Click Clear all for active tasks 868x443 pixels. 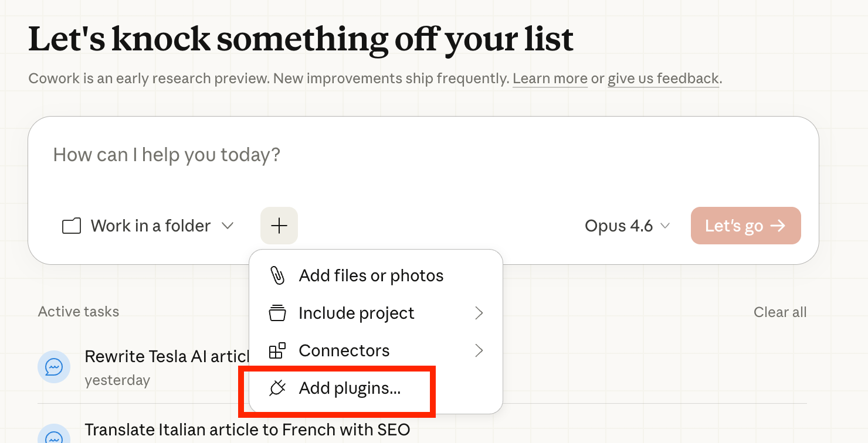pyautogui.click(x=779, y=312)
